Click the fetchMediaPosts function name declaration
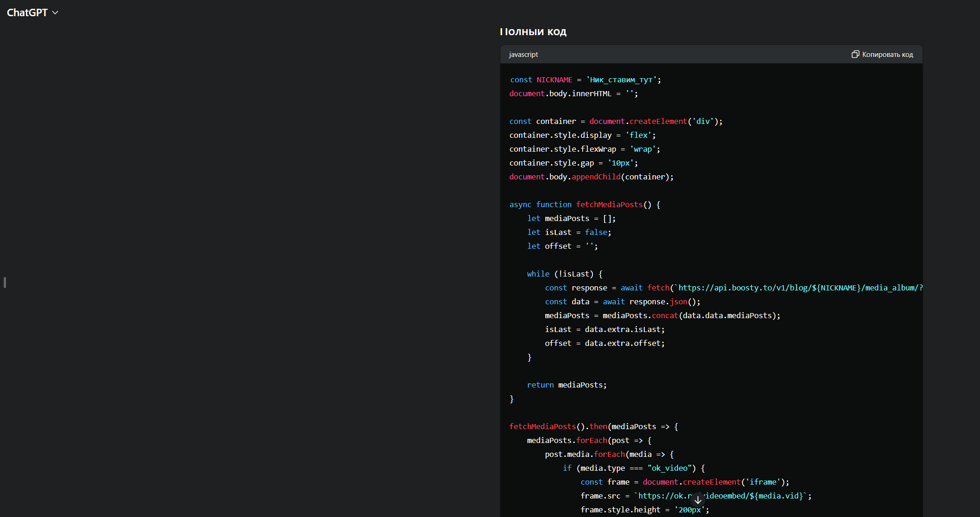Image resolution: width=980 pixels, height=517 pixels. (x=609, y=204)
